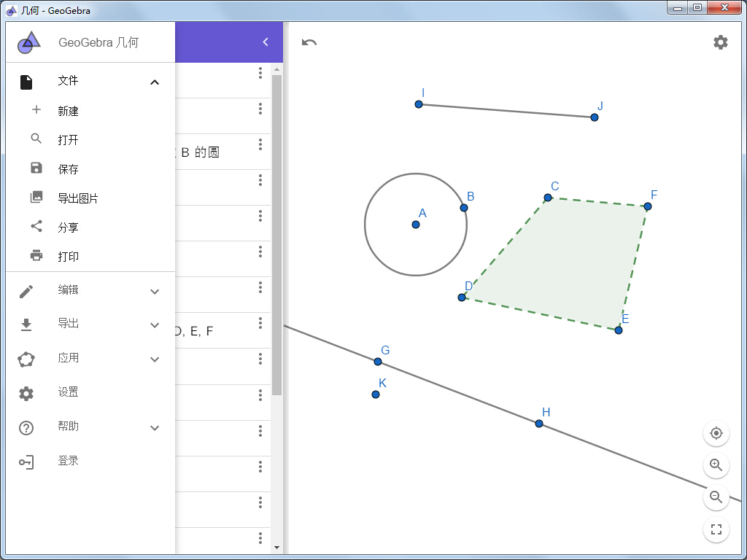747x560 pixels.
Task: Click the standard view target icon
Action: point(716,432)
